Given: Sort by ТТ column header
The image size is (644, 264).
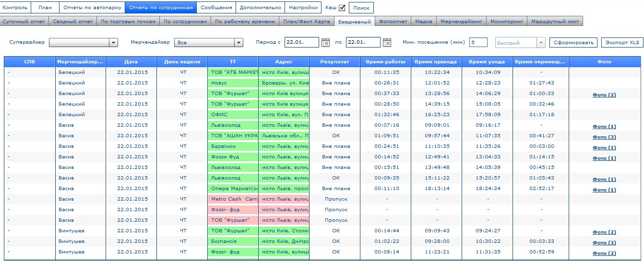Looking at the screenshot, I should (233, 62).
